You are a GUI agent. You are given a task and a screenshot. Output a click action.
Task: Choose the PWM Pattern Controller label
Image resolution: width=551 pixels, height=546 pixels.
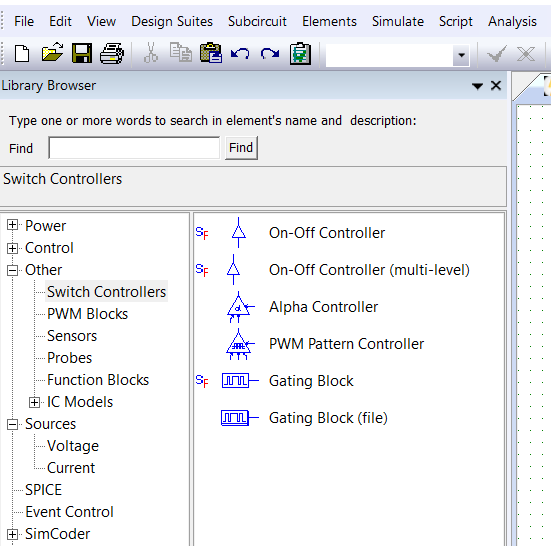coord(346,344)
